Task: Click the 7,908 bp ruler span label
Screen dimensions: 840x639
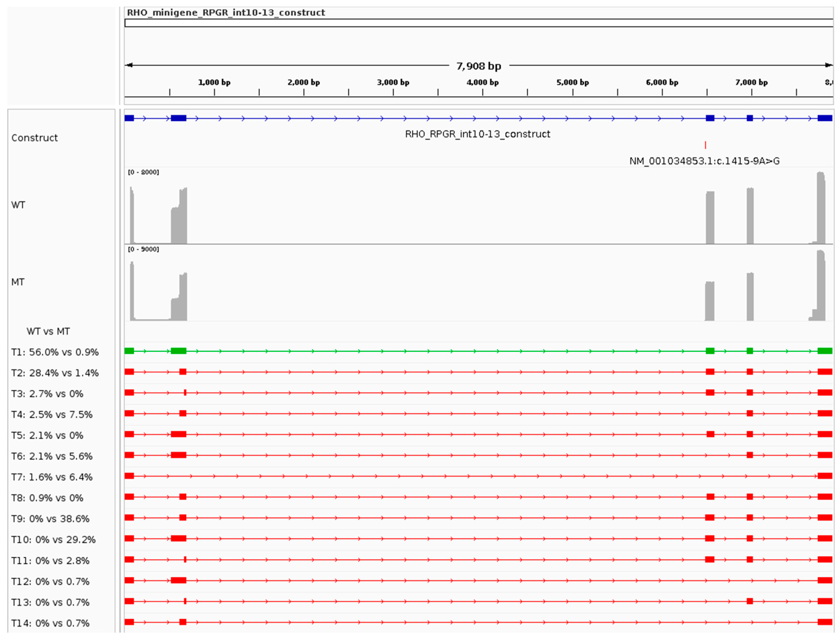Action: [x=478, y=66]
